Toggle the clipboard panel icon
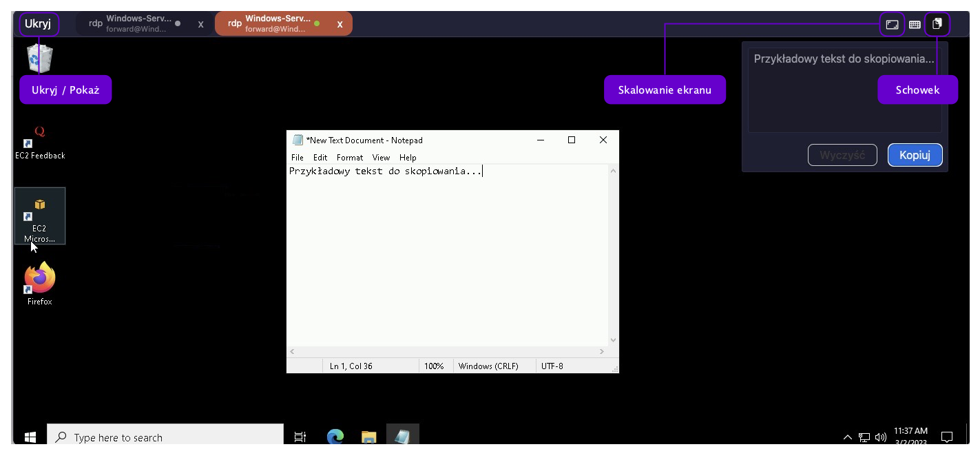The height and width of the screenshot is (460, 980). pyautogui.click(x=937, y=24)
